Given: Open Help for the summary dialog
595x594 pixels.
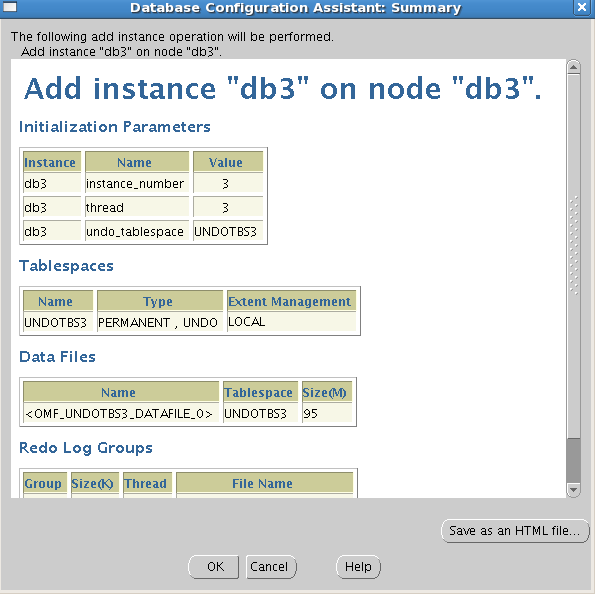Looking at the screenshot, I should coord(358,567).
